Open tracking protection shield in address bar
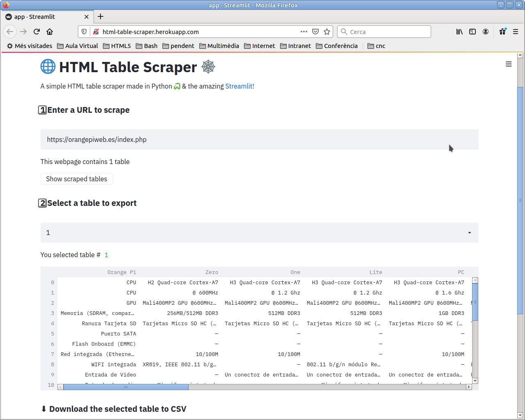Image resolution: width=525 pixels, height=420 pixels. [84, 32]
